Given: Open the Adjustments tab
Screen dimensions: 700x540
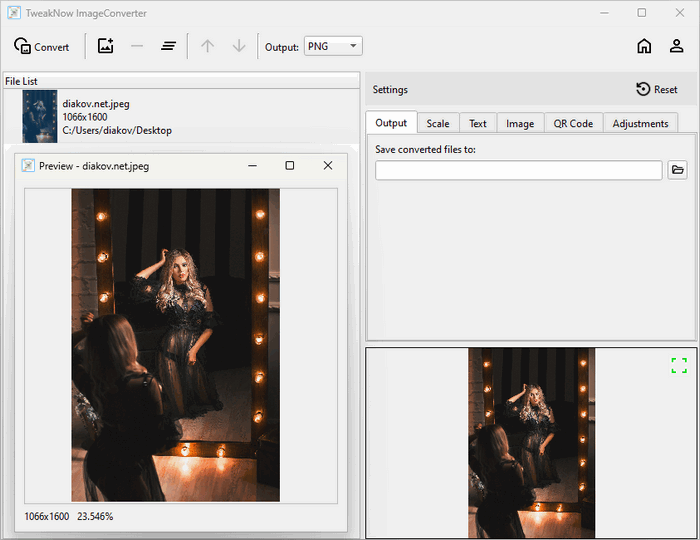Looking at the screenshot, I should click(x=640, y=123).
